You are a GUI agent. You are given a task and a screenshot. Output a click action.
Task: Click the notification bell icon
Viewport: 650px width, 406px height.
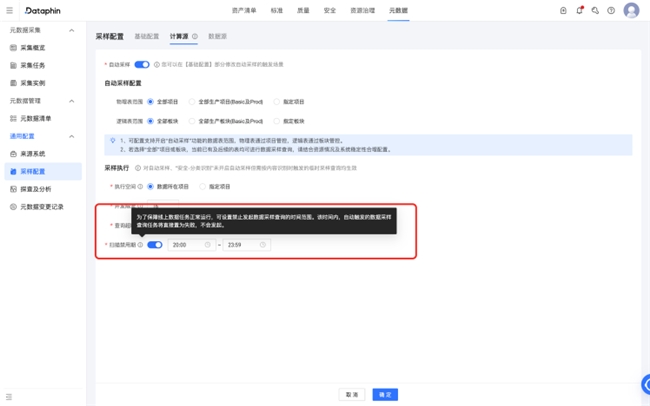(579, 10)
